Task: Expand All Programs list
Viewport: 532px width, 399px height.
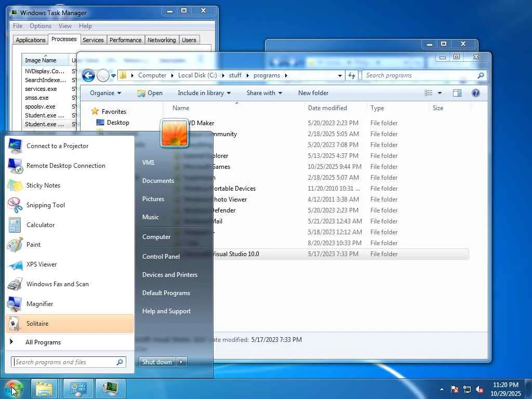Action: click(70, 342)
